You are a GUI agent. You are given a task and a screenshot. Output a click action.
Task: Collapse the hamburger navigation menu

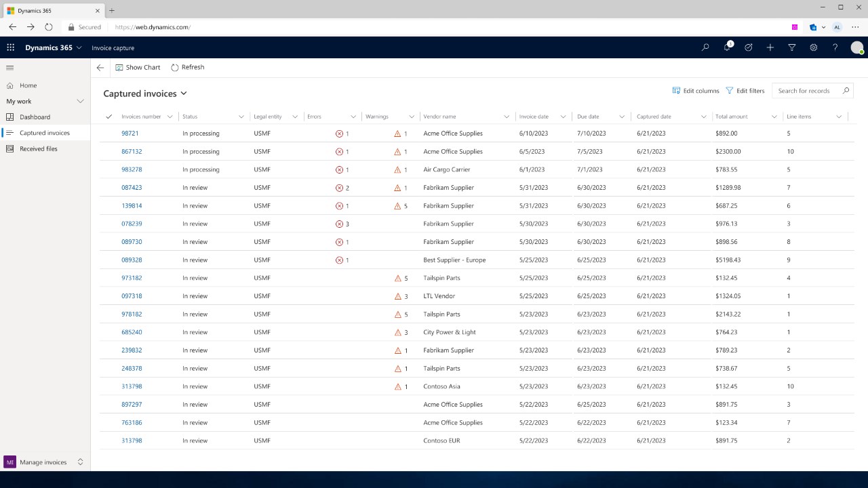pyautogui.click(x=10, y=68)
